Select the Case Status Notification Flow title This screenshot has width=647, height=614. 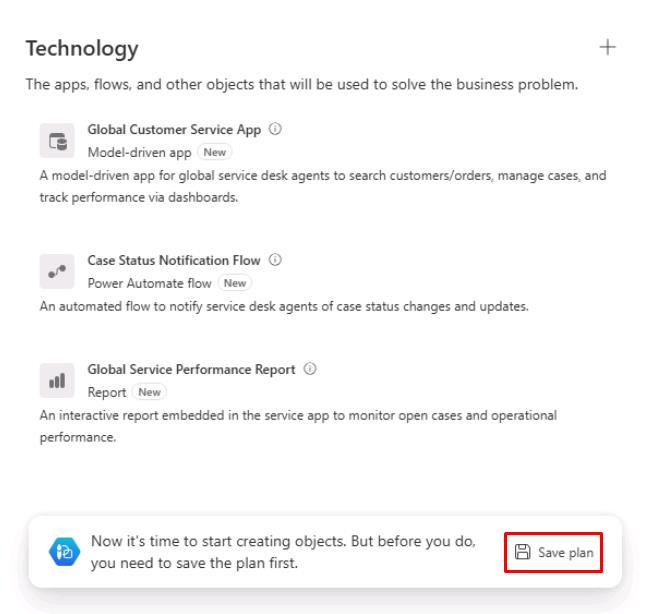[174, 260]
